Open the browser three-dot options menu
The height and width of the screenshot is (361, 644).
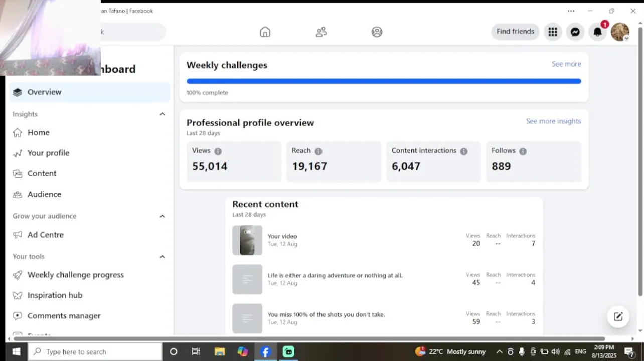point(571,11)
